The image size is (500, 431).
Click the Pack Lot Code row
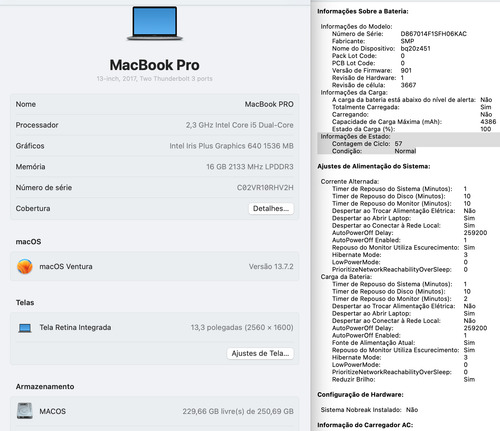[x=368, y=56]
